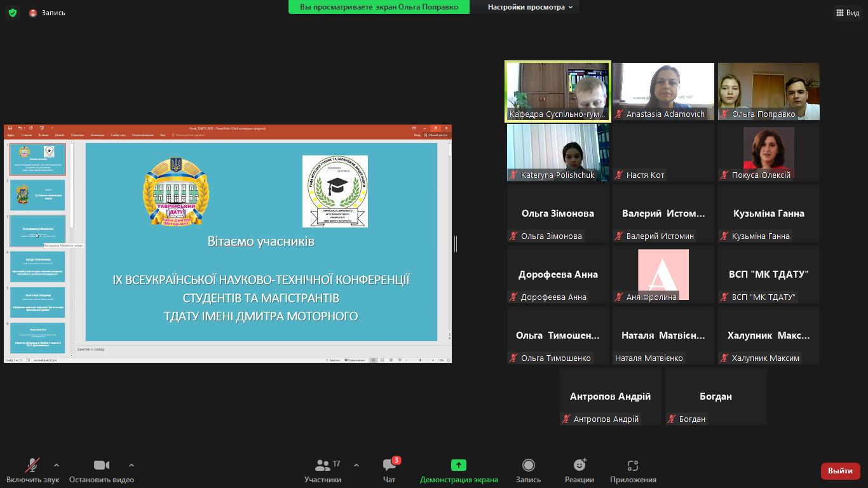Toggle the Заметки notes pane in status bar
This screenshot has height=488, width=868.
click(333, 360)
